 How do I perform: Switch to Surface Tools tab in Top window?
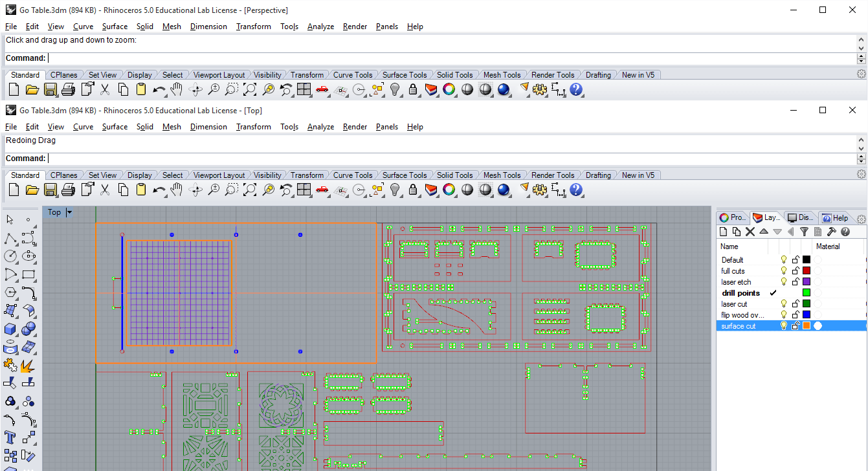405,175
